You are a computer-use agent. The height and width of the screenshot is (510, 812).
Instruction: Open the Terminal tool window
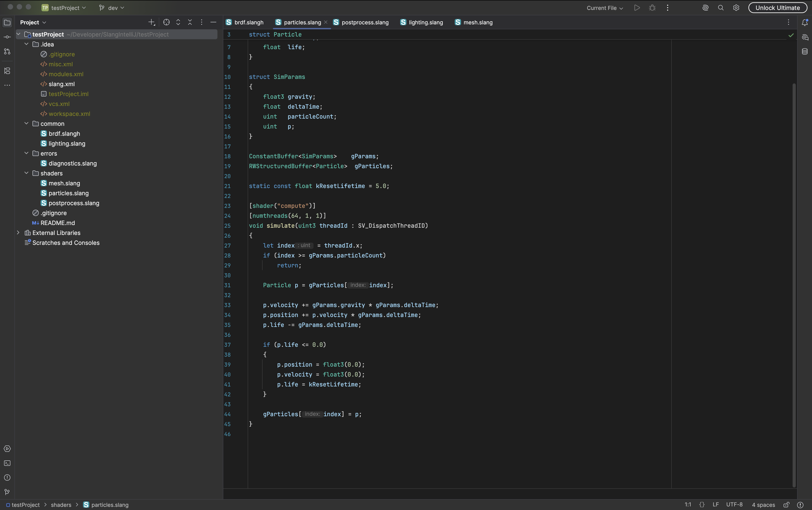point(7,463)
